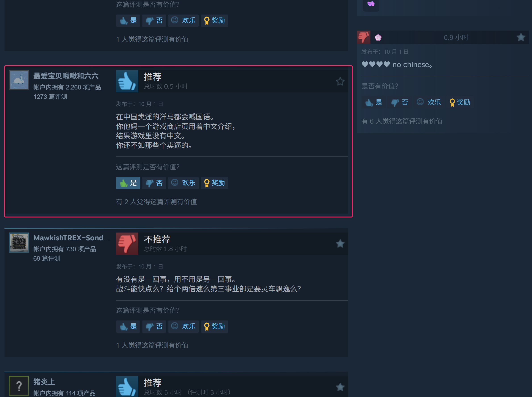This screenshot has width=532, height=397.
Task: Click the star icon on the 0.9 小时 review
Action: pyautogui.click(x=521, y=37)
